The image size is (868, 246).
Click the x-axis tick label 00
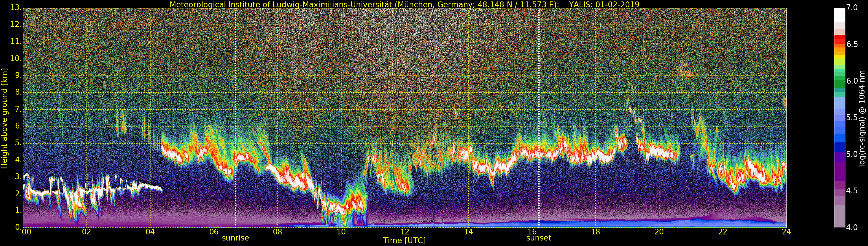pyautogui.click(x=26, y=232)
